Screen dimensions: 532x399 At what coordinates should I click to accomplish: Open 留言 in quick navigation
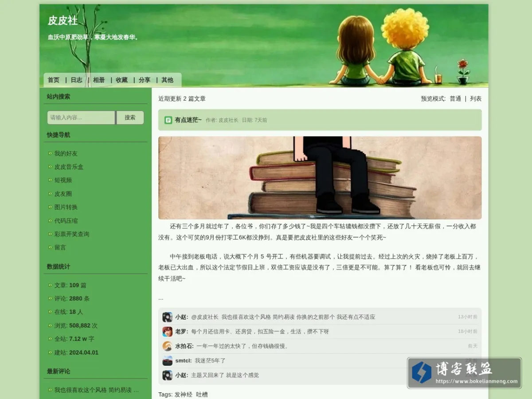[x=60, y=247]
